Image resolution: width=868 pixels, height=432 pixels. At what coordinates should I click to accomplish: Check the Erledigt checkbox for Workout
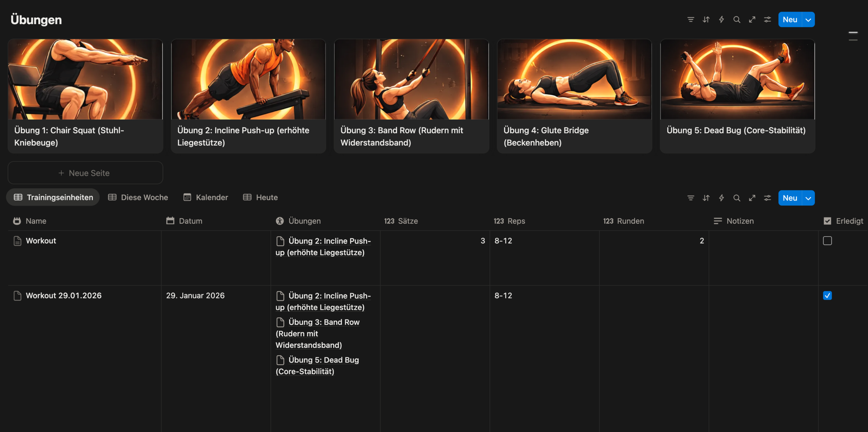tap(827, 241)
